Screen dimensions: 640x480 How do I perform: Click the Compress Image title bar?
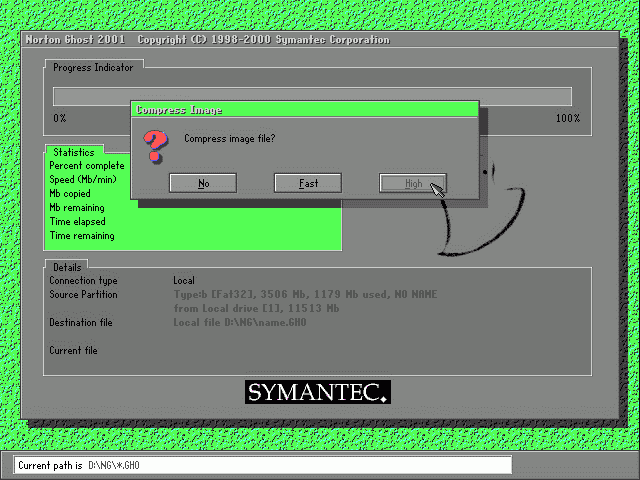pos(304,110)
